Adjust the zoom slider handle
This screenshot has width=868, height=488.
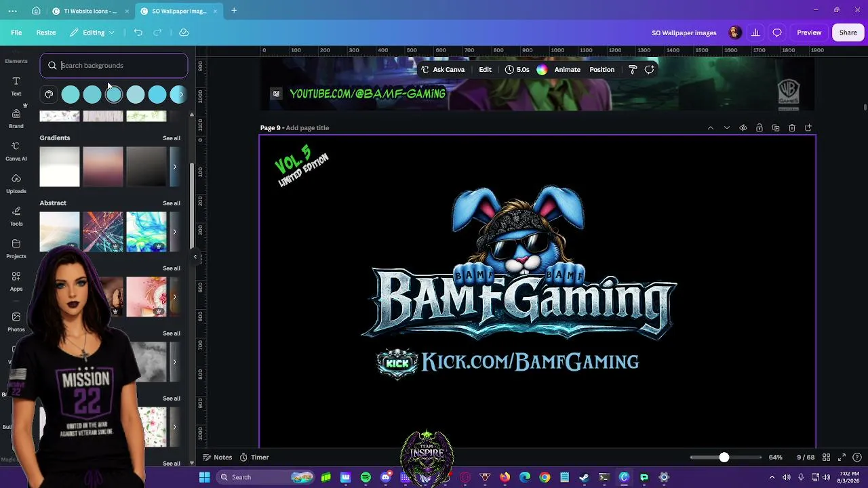[724, 457]
